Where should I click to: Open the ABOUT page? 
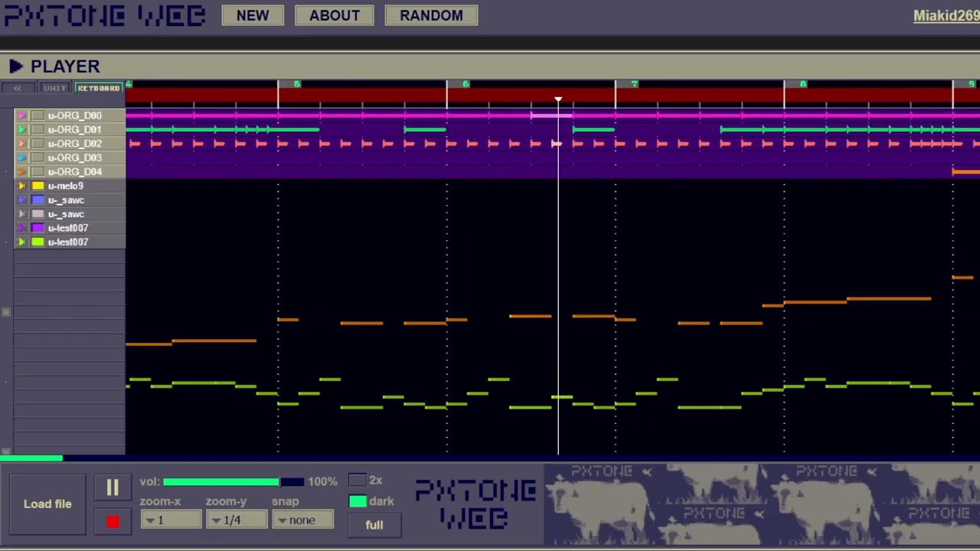335,15
